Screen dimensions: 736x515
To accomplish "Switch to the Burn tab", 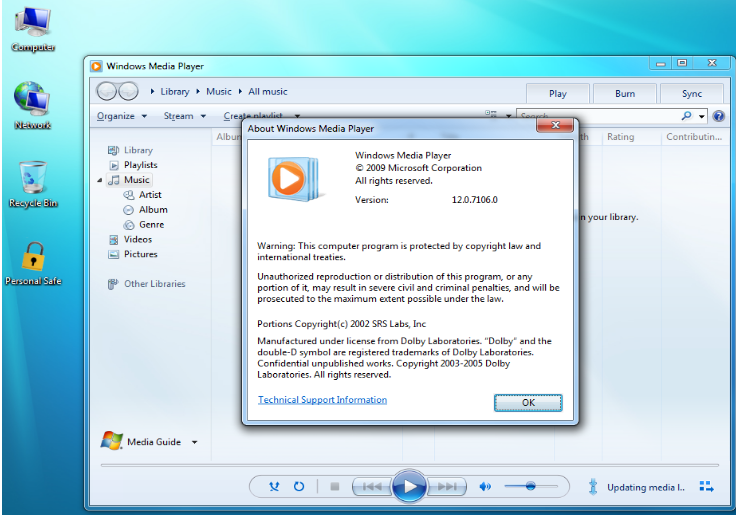I will (x=625, y=93).
